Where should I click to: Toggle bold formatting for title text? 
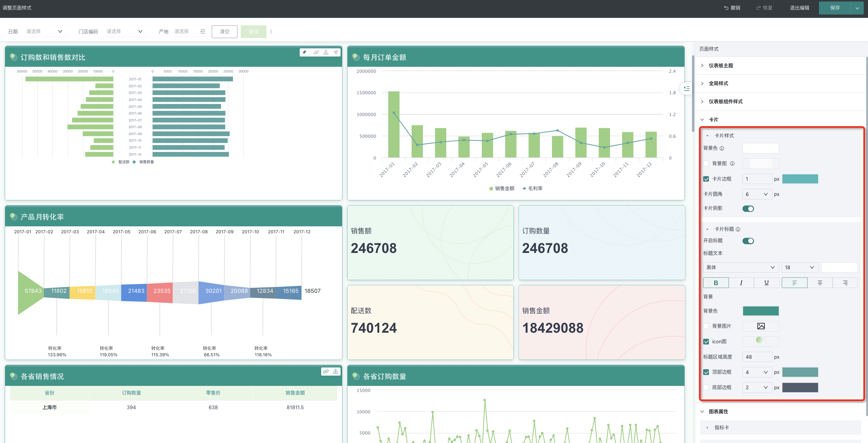716,283
